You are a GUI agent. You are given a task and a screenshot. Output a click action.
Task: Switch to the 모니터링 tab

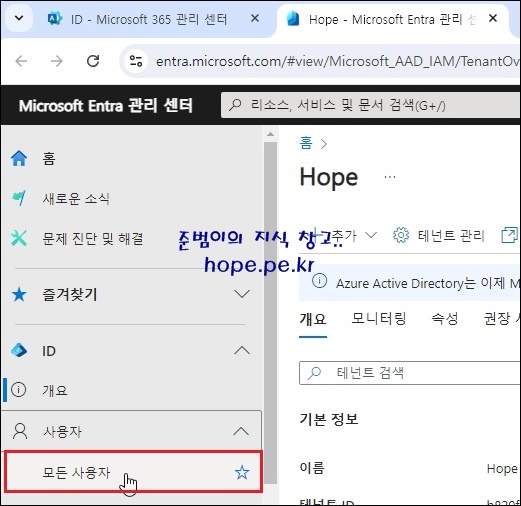pos(379,318)
